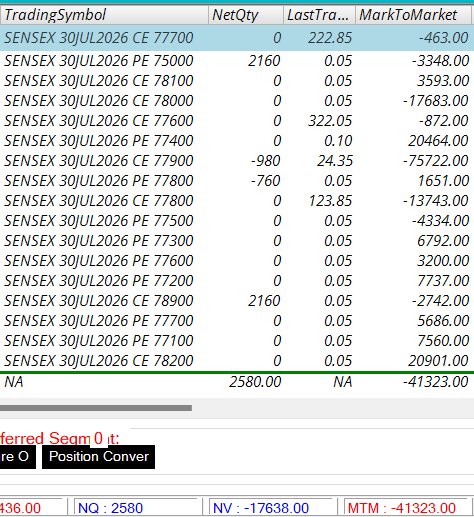Click the MTM : -41323.00 status field

point(408,508)
